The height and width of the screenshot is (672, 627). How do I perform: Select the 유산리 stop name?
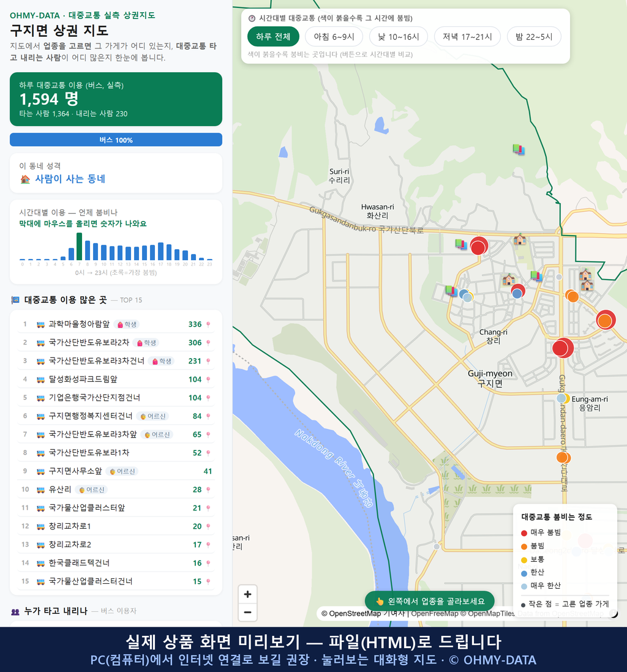59,490
